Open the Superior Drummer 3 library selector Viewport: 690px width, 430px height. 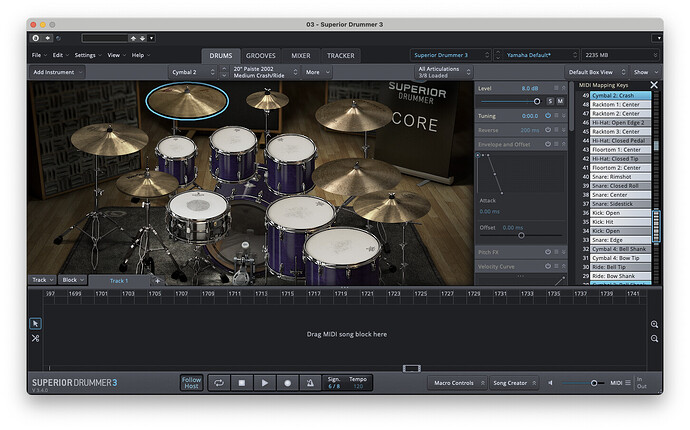[x=451, y=55]
